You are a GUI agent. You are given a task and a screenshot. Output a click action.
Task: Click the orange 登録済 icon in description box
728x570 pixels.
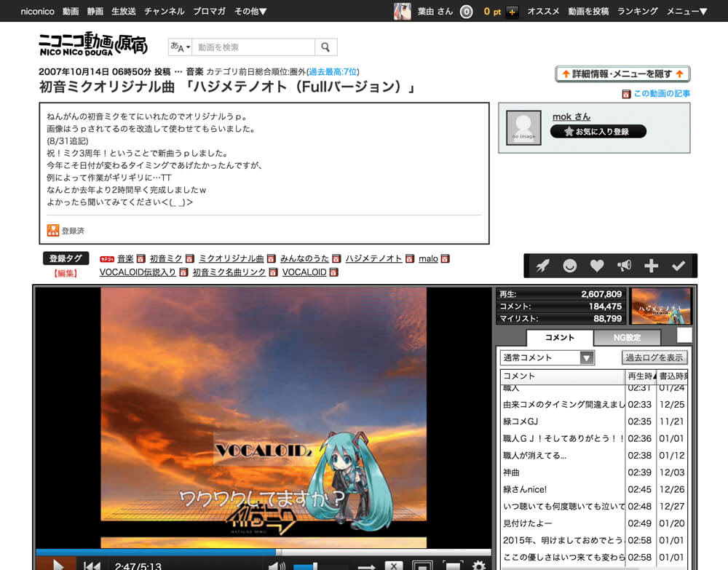(x=53, y=230)
